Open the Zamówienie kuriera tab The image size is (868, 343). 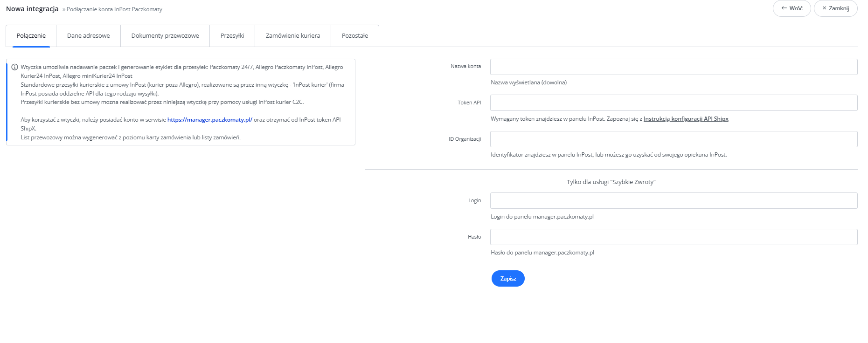[x=293, y=36]
